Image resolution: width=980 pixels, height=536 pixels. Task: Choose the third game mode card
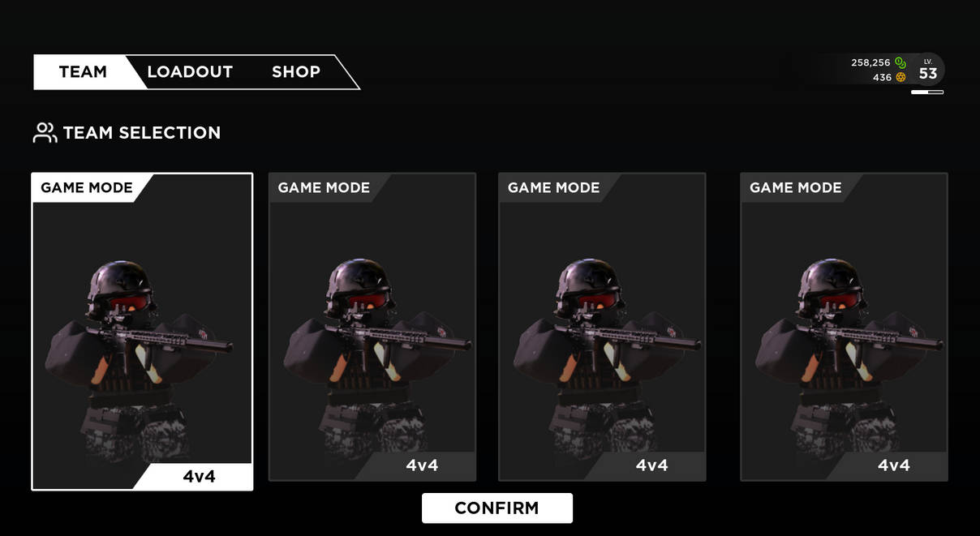tap(602, 327)
